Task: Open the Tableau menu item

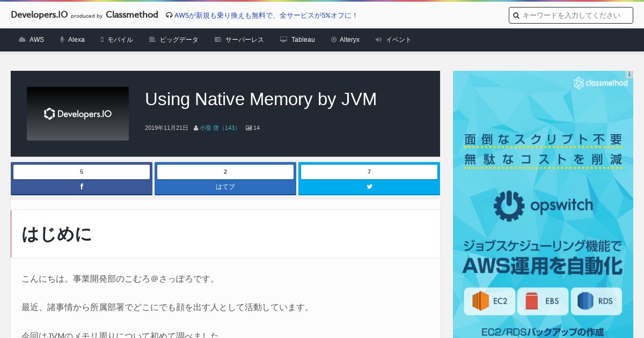Action: (x=303, y=40)
